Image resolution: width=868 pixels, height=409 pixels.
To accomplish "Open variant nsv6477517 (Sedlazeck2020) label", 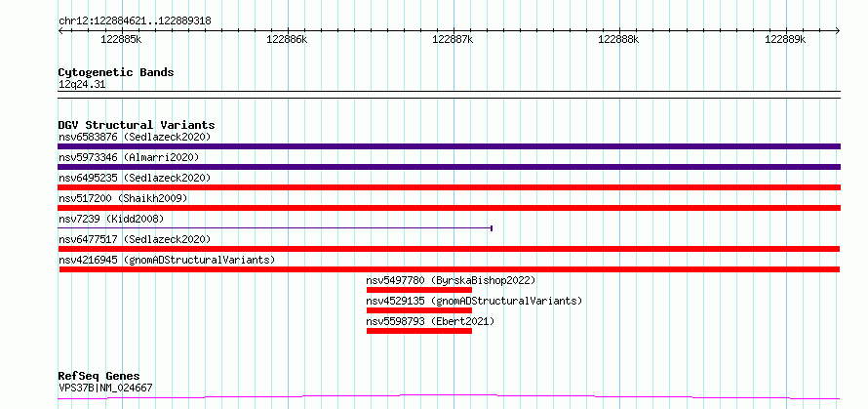I will (x=135, y=239).
